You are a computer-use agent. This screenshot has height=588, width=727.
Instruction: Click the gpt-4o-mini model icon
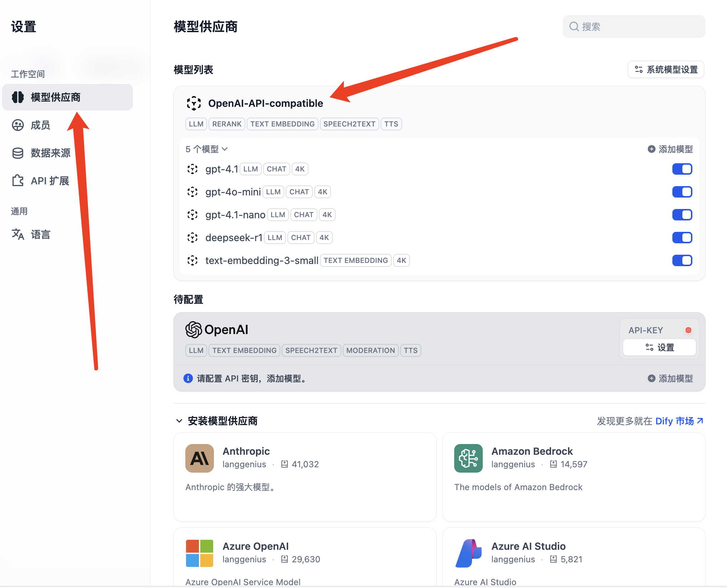(192, 192)
